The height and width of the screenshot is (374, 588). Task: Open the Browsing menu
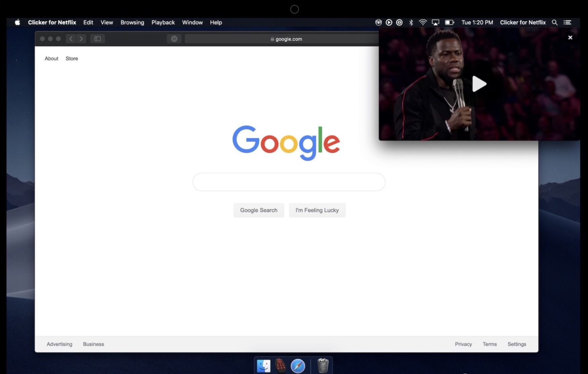(x=132, y=22)
